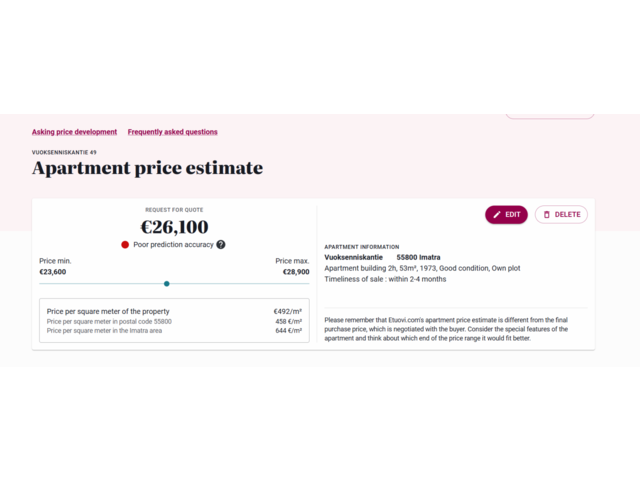This screenshot has width=640, height=480.
Task: Click the red poor accuracy indicator dot
Action: tap(125, 244)
